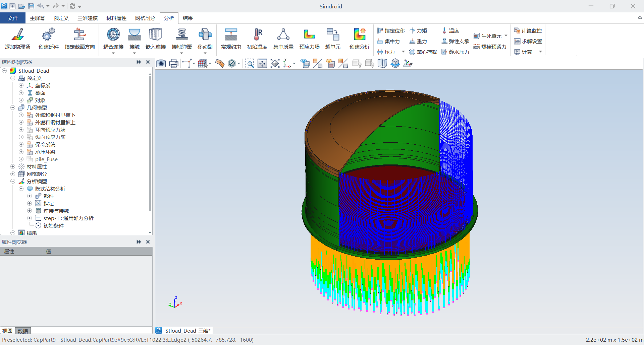Image resolution: width=644 pixels, height=345 pixels.
Task: Add 重力 gravity load
Action: coord(418,41)
